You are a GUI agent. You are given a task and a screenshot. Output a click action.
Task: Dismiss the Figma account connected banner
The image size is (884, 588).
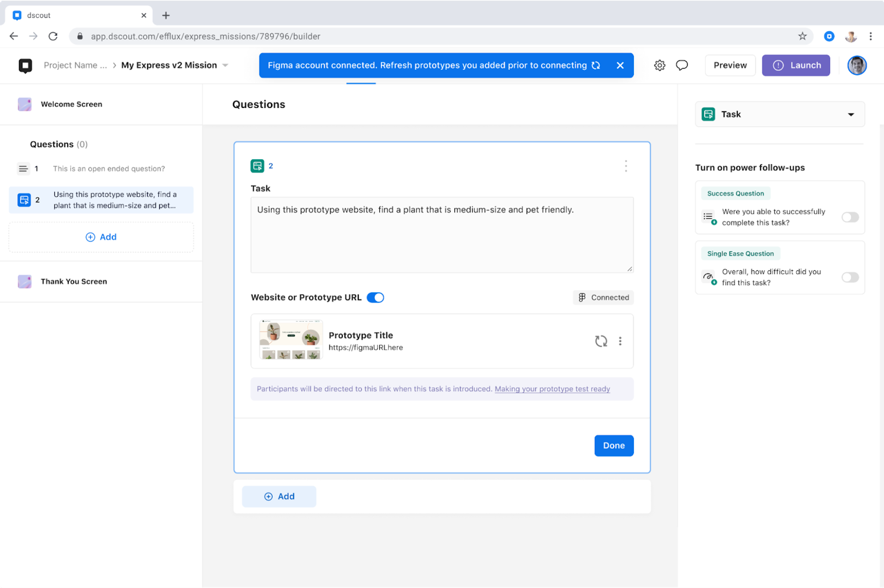tap(620, 65)
